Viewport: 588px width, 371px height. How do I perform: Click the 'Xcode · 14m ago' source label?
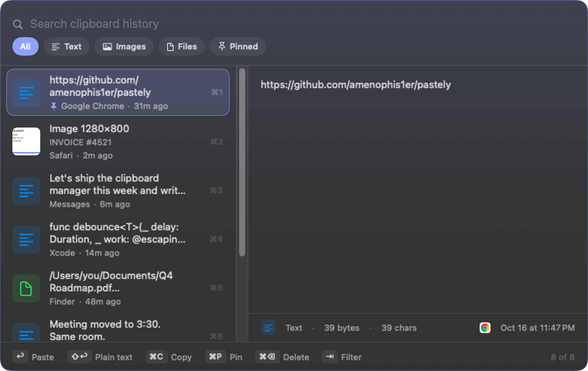84,253
